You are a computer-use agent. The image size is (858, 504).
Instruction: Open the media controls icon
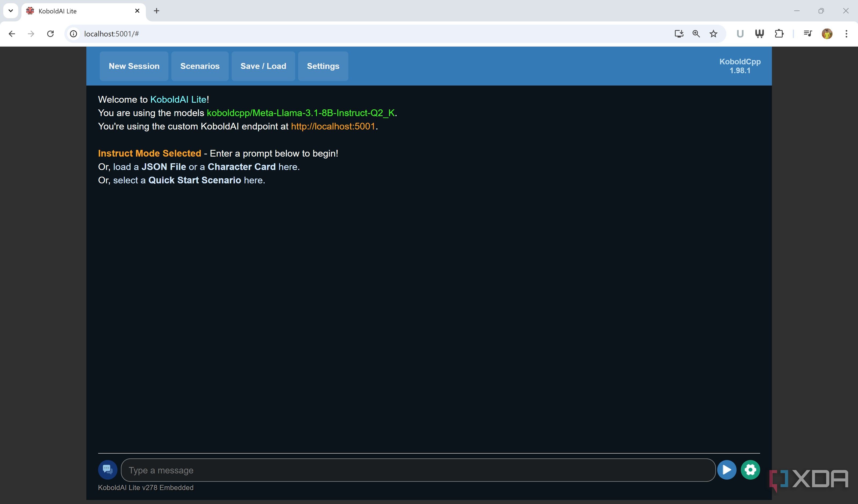tap(808, 34)
